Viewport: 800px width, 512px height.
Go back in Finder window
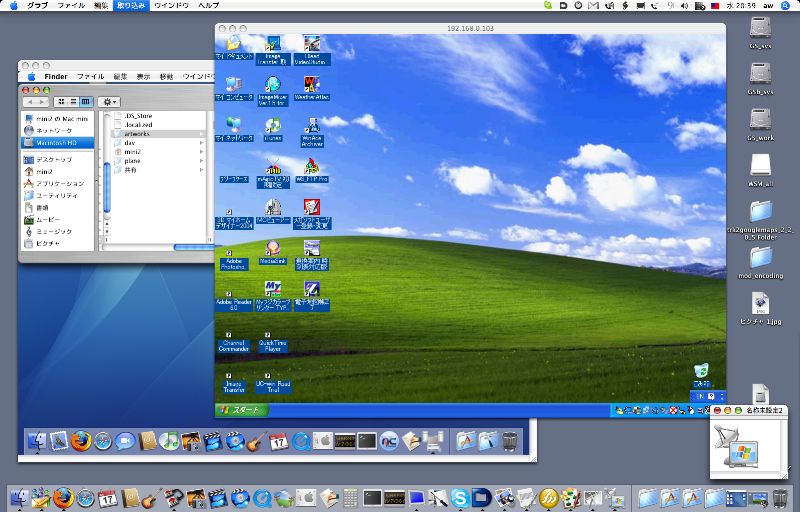point(30,102)
